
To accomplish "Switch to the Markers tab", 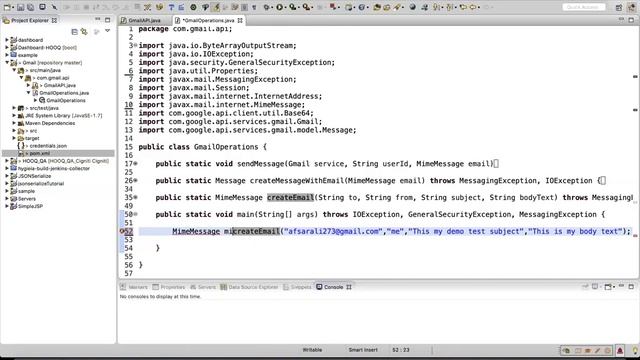I will point(134,287).
